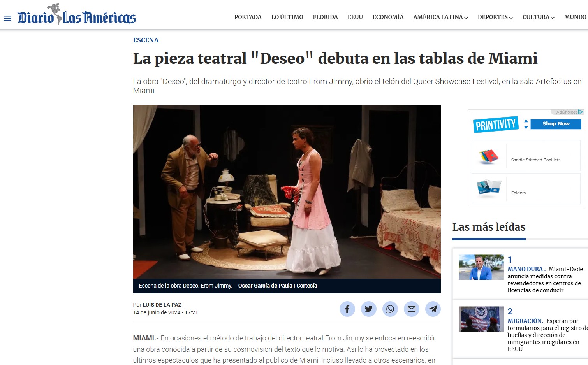Open the hamburger navigation menu
The height and width of the screenshot is (365, 588).
(7, 18)
